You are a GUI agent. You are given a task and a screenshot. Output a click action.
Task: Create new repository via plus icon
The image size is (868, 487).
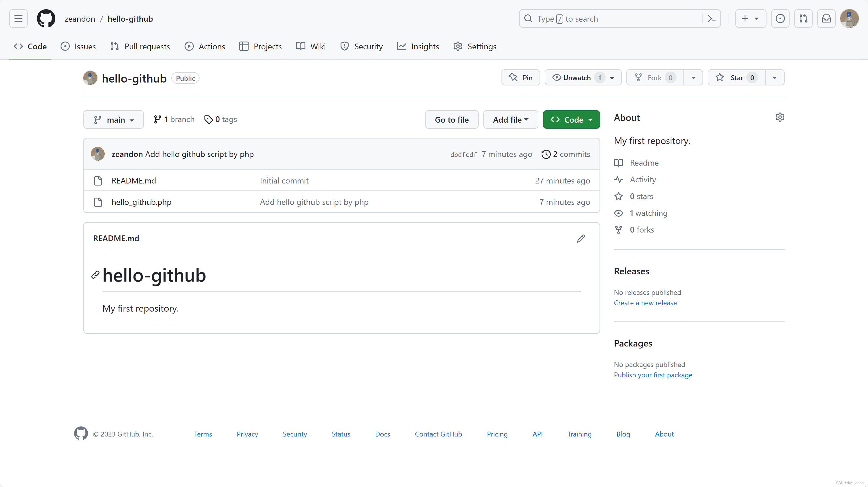[x=750, y=18]
